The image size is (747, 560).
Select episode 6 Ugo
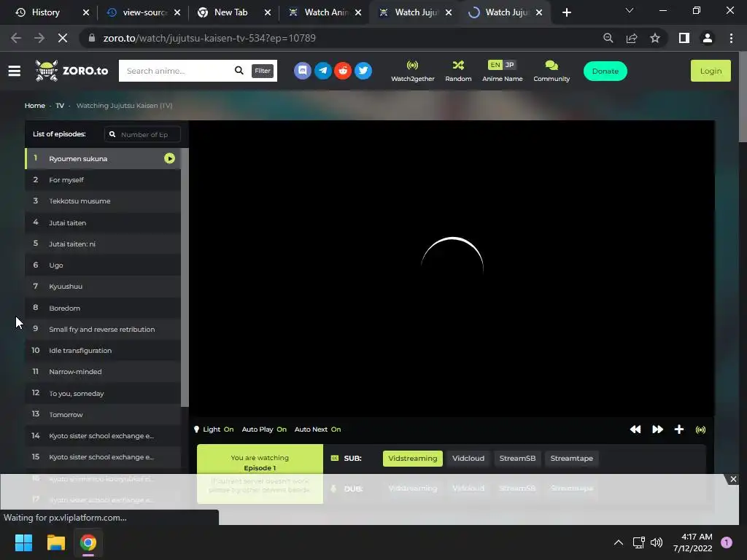click(103, 265)
